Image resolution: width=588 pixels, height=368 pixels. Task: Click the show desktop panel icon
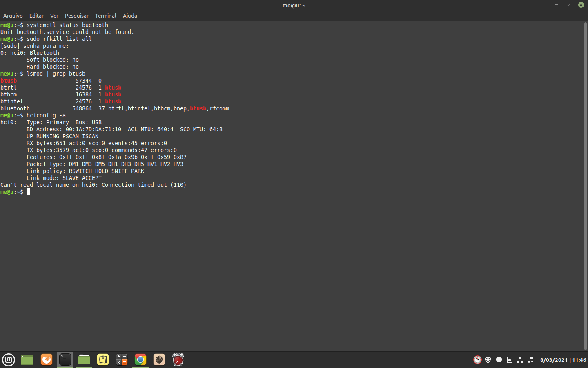[x=27, y=359]
